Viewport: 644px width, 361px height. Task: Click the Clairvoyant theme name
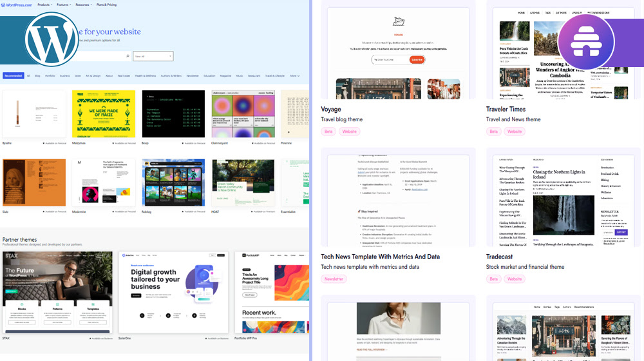point(220,143)
